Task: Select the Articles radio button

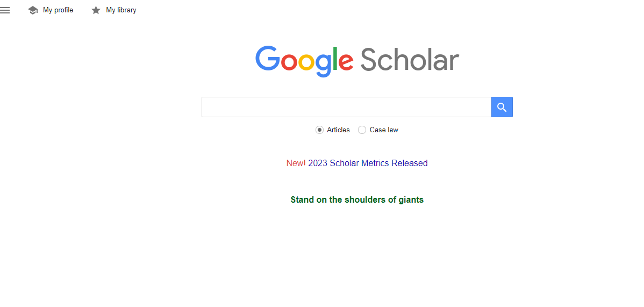Action: 319,130
